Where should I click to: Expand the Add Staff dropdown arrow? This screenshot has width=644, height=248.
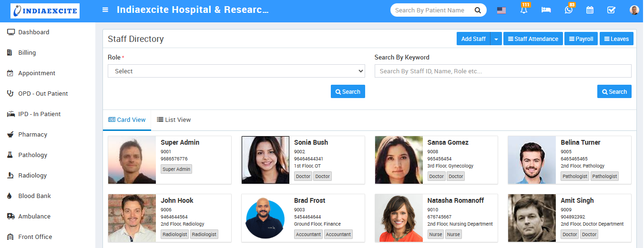[x=496, y=39]
